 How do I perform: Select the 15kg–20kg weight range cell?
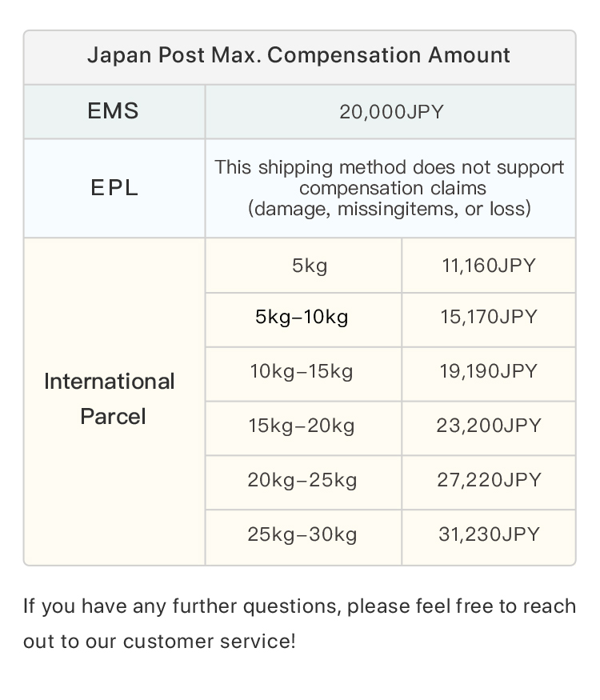coord(302,426)
